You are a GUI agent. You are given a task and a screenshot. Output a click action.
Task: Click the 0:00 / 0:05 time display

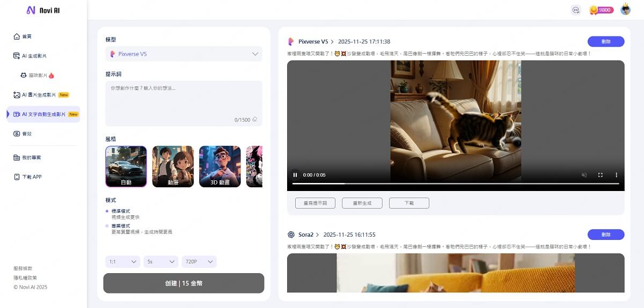[x=314, y=175]
